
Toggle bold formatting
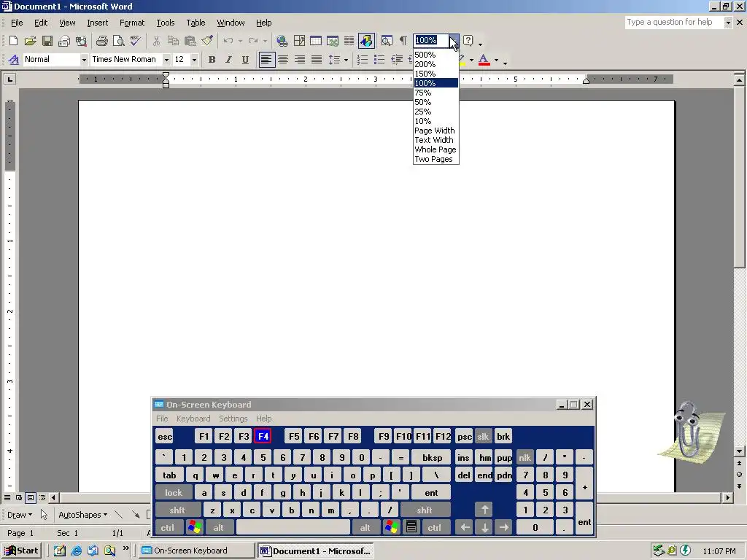[x=212, y=60]
